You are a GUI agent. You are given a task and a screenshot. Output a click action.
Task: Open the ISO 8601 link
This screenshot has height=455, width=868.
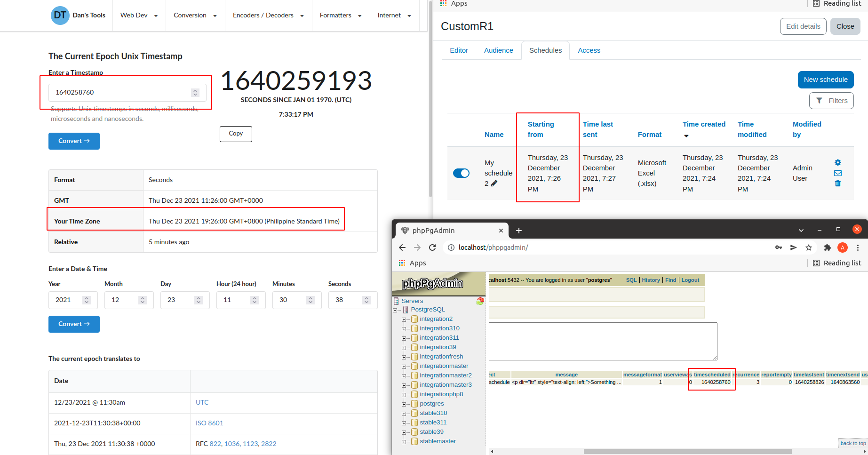[209, 423]
